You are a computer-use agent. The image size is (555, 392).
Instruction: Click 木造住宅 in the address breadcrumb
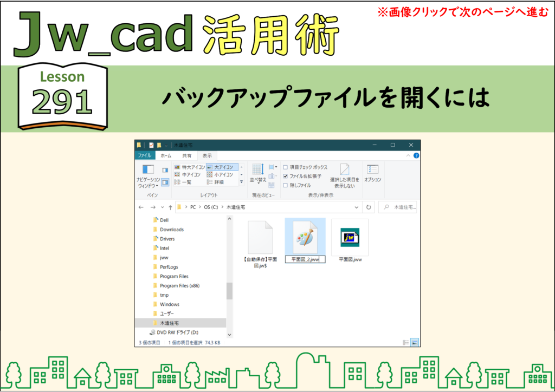(x=235, y=207)
